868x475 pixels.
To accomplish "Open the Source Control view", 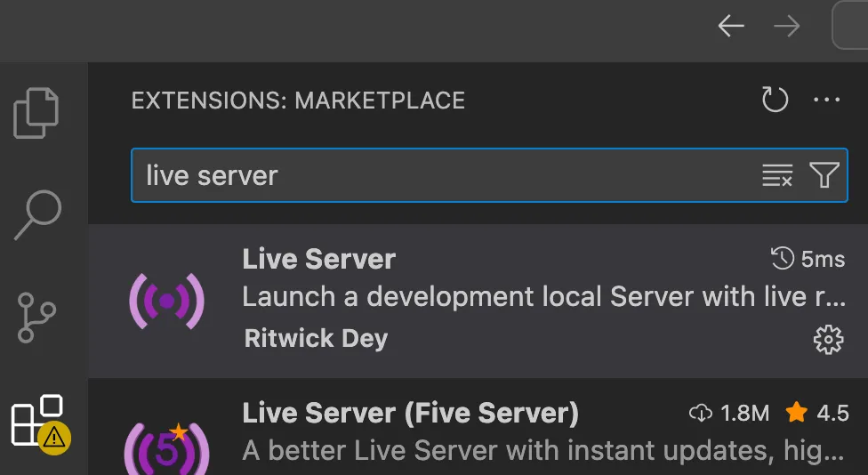I will tap(36, 318).
